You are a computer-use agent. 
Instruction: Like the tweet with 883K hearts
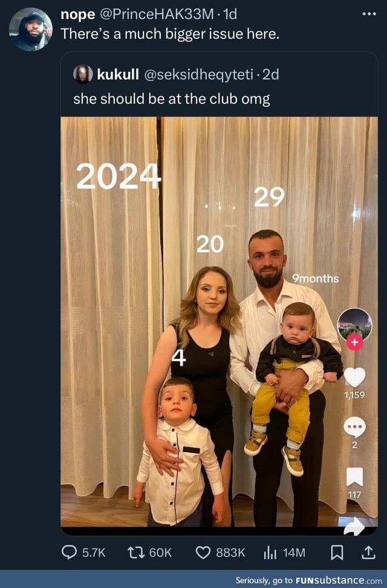pos(203,552)
